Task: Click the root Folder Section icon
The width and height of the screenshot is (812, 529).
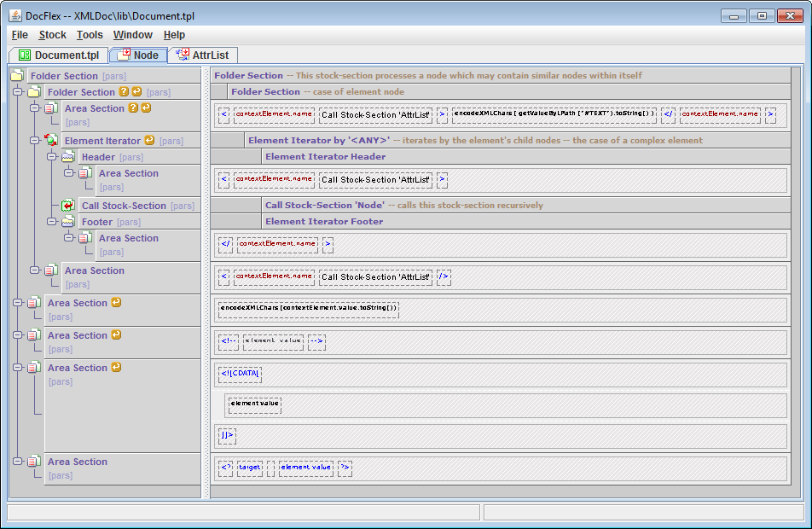Action: pos(17,76)
